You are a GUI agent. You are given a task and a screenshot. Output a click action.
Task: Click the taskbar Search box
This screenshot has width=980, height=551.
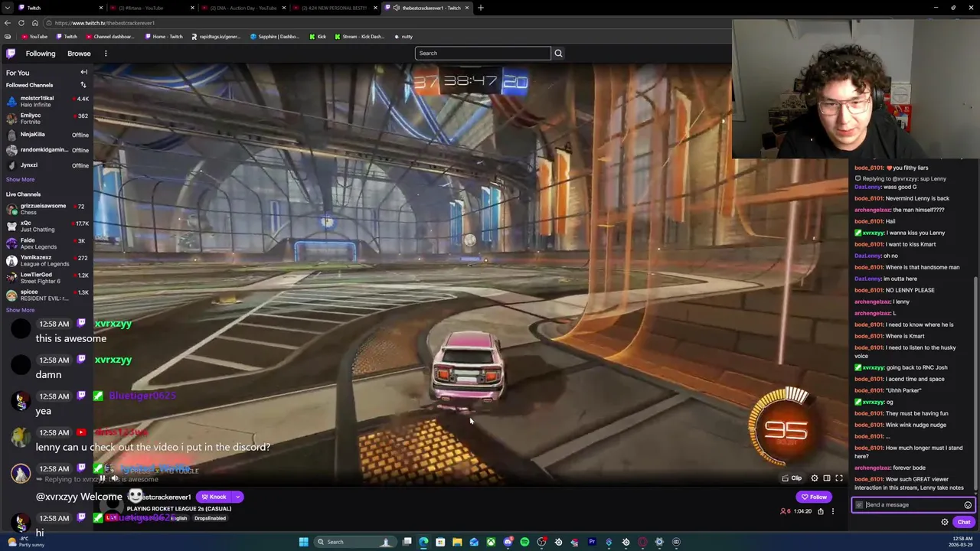[354, 542]
